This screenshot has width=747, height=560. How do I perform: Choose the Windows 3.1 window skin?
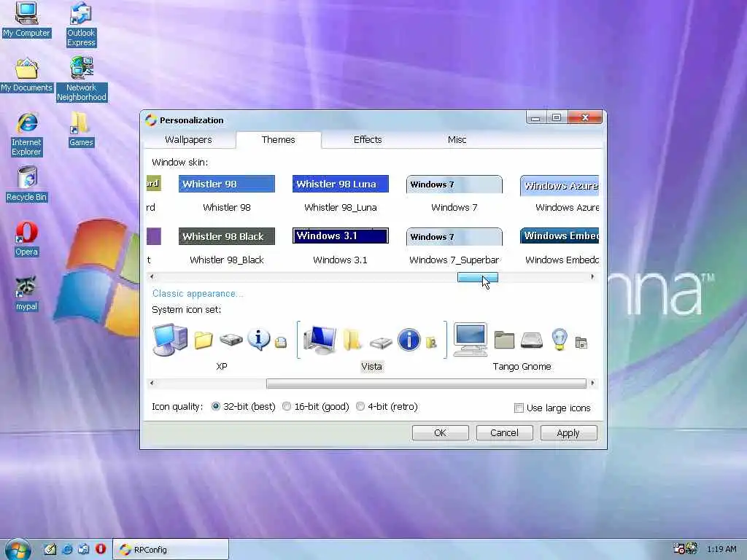pyautogui.click(x=341, y=246)
